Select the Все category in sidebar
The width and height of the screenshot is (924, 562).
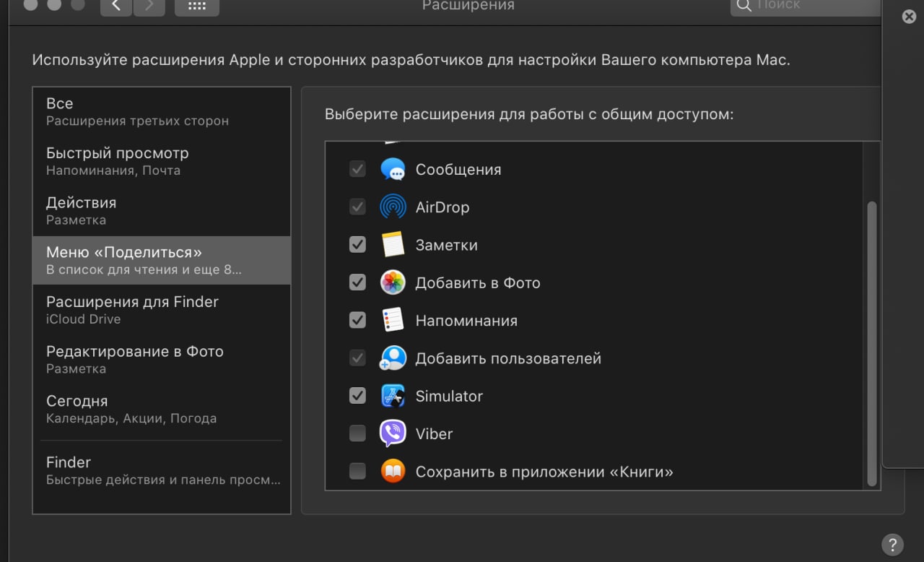pos(162,112)
